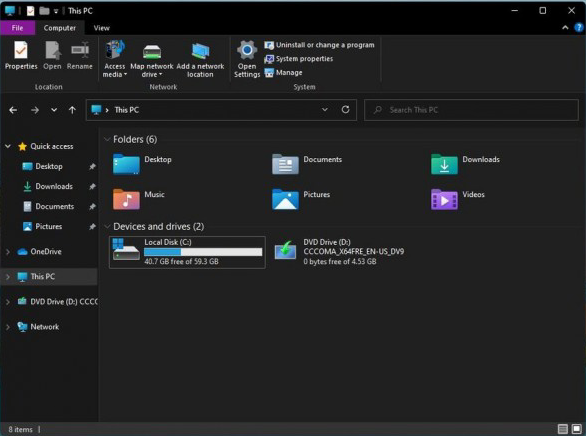This screenshot has width=586, height=436.
Task: Expand the This PC tree node
Action: (x=8, y=277)
